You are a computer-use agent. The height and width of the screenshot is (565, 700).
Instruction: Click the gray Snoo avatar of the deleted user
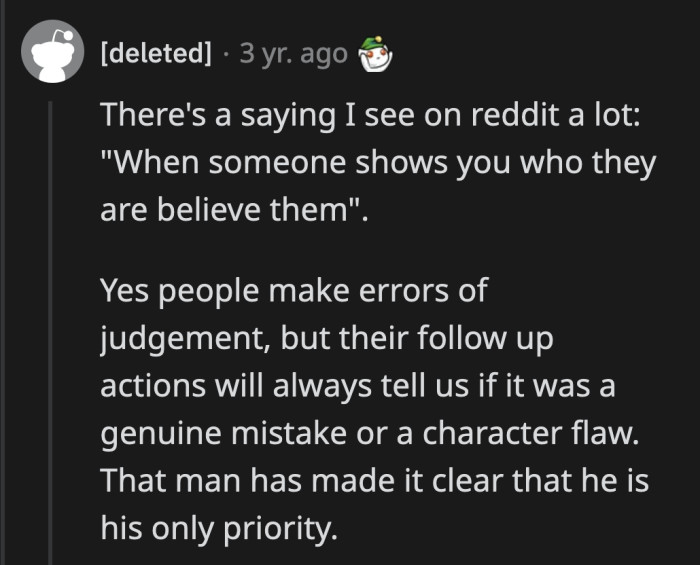pyautogui.click(x=53, y=51)
